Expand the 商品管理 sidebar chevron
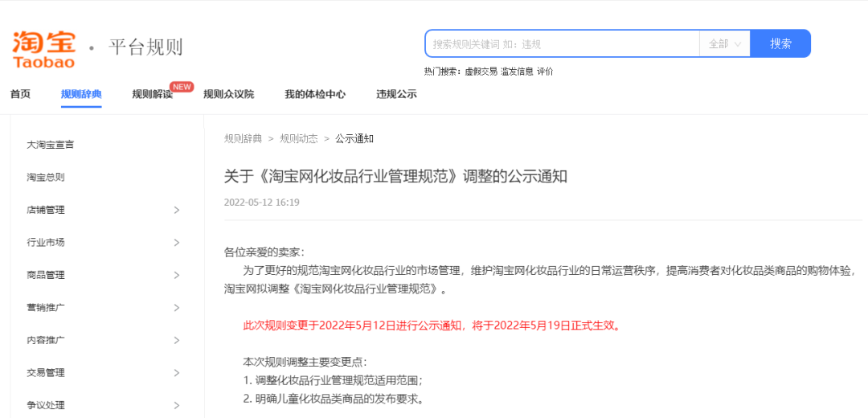Image resolution: width=868 pixels, height=418 pixels. coord(177,275)
